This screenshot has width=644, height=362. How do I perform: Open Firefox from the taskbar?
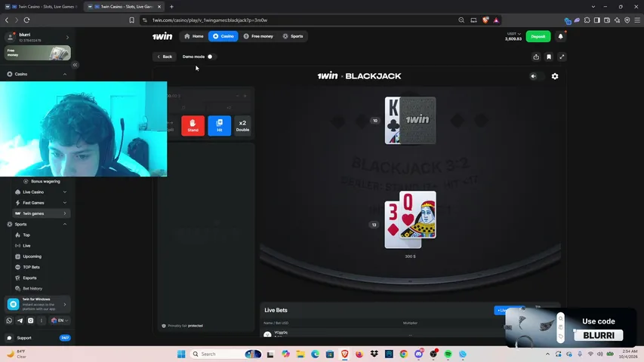tap(359, 354)
